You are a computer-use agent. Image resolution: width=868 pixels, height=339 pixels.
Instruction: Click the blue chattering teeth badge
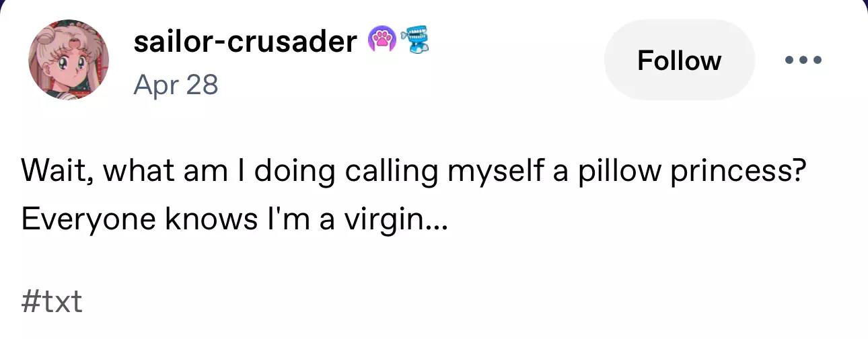pyautogui.click(x=414, y=42)
